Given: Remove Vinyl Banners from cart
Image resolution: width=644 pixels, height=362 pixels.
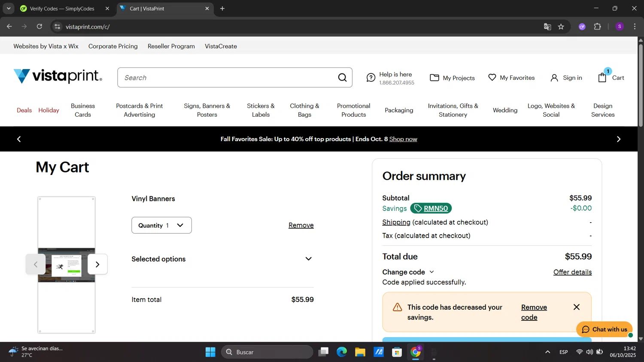Looking at the screenshot, I should click(x=301, y=225).
